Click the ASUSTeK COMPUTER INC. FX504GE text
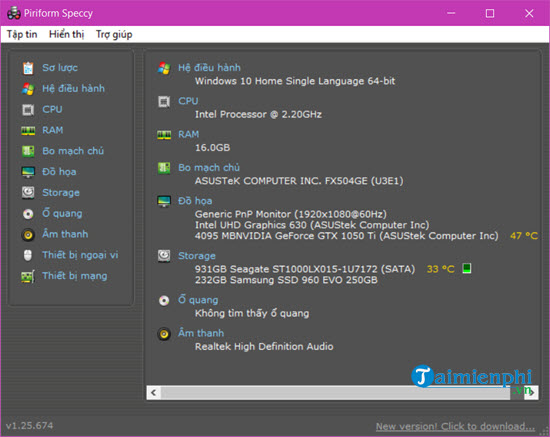Viewport: 550px width, 437px height. (299, 181)
